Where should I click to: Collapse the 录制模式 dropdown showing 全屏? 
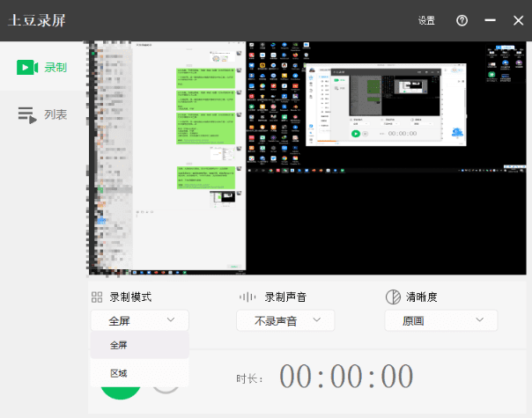139,320
